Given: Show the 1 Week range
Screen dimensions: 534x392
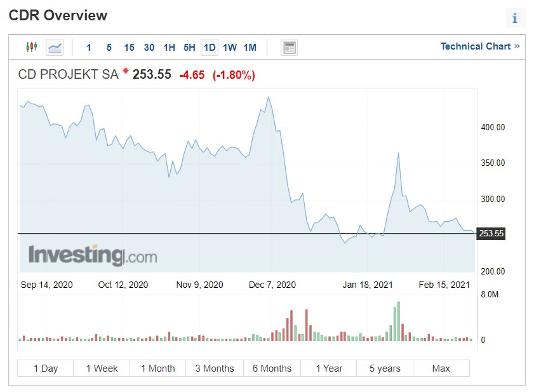Looking at the screenshot, I should [x=102, y=368].
